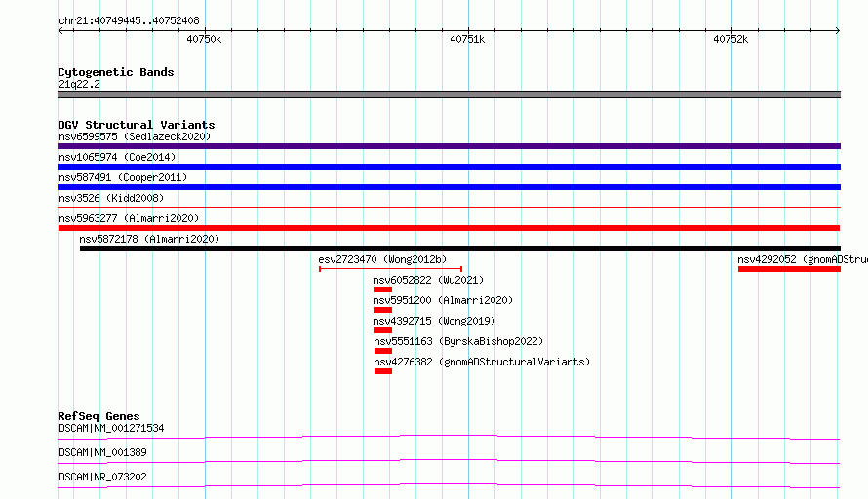
Task: Click the purple nsv6599575 variant bar
Action: (449, 146)
